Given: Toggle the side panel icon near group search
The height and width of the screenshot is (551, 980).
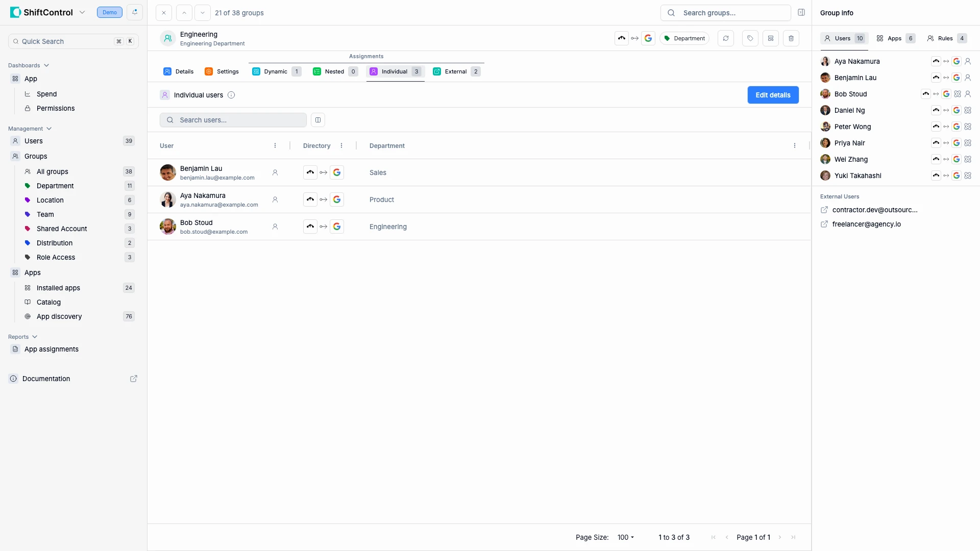Looking at the screenshot, I should click(801, 12).
